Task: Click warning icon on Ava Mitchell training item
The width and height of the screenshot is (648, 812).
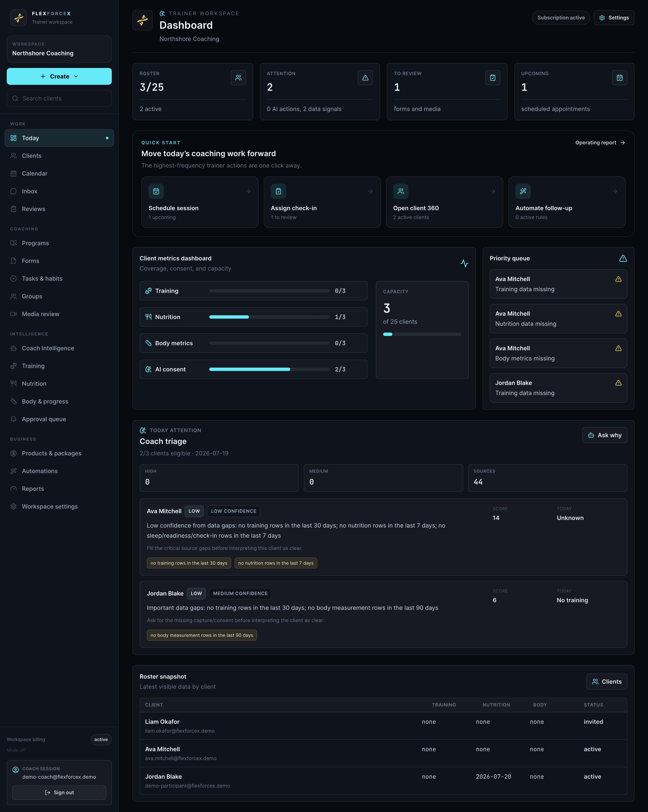Action: click(618, 279)
